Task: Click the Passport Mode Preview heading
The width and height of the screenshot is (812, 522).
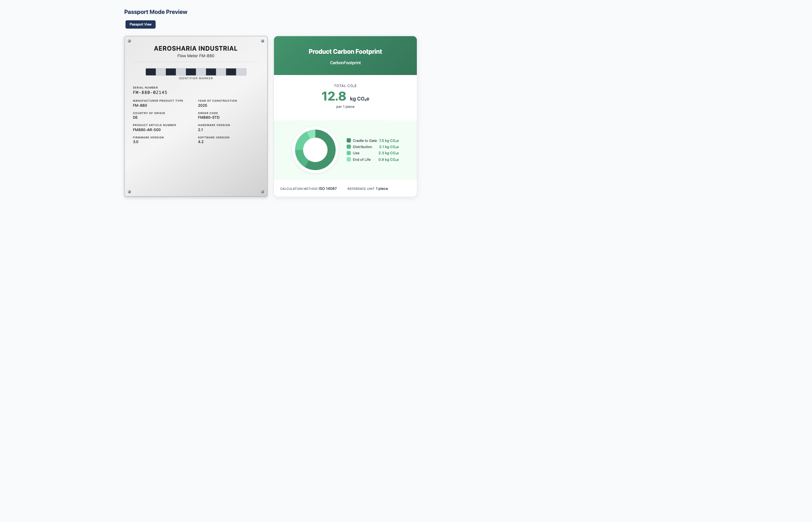Action: 155,12
